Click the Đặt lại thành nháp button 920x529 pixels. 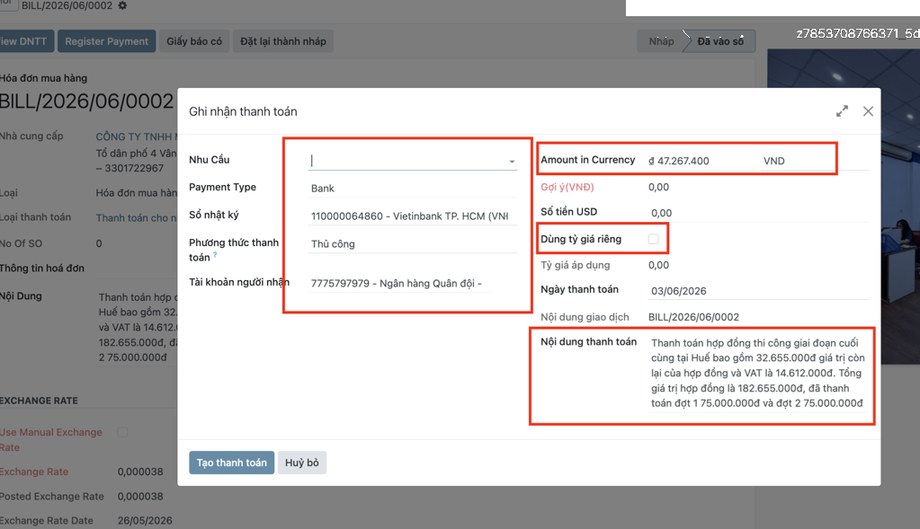(283, 41)
